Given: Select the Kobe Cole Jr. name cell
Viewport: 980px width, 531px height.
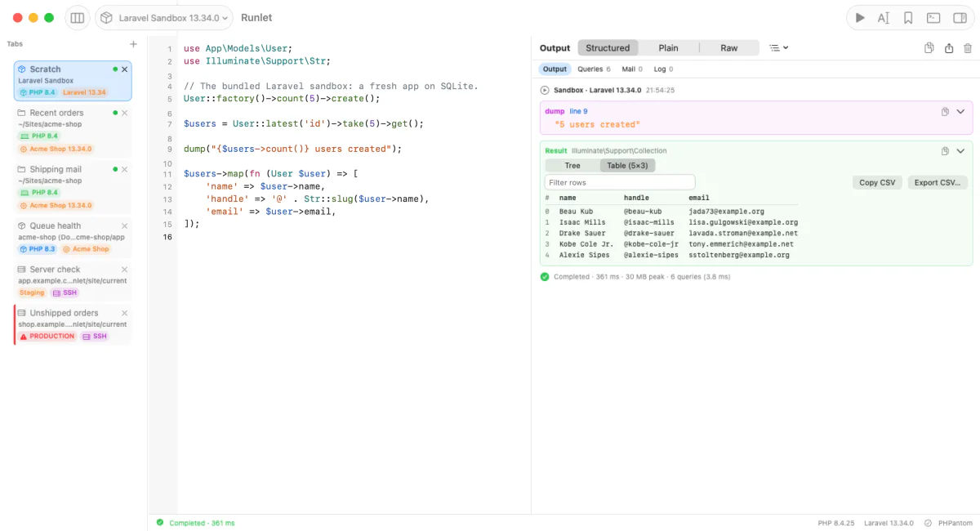Looking at the screenshot, I should click(586, 244).
